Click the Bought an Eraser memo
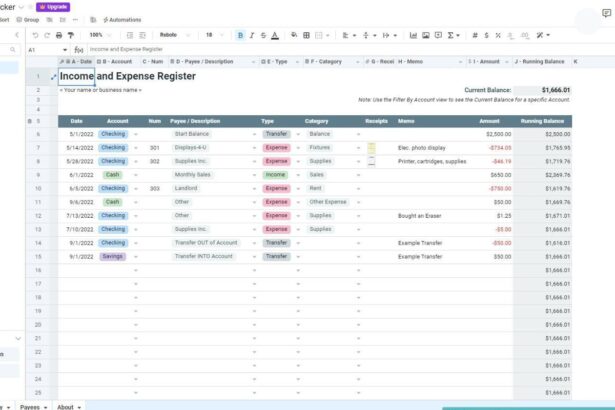 [x=419, y=216]
